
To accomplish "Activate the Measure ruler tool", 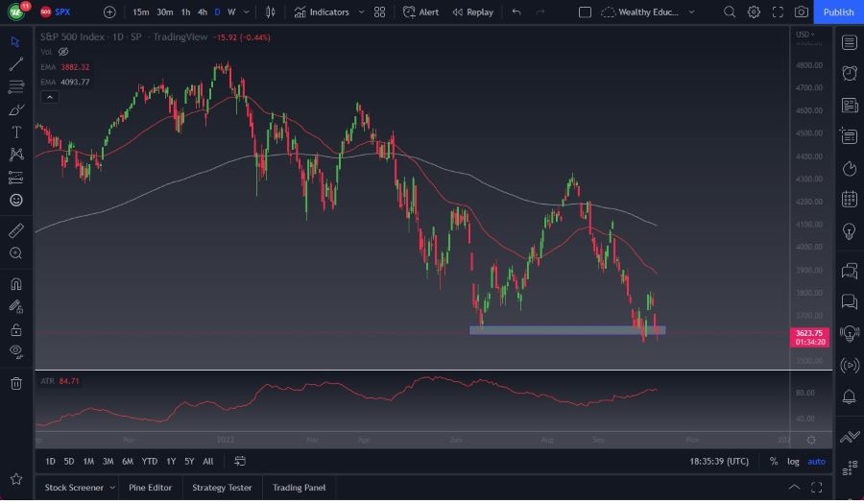I will [x=15, y=230].
